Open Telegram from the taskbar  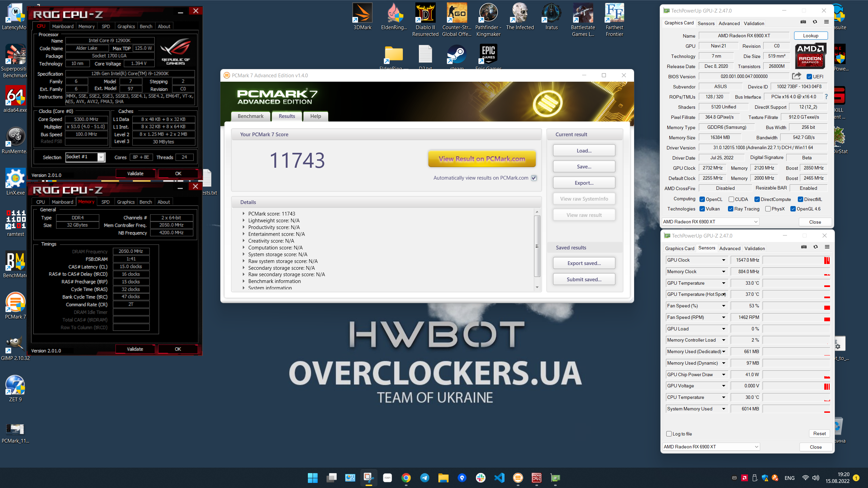[425, 478]
